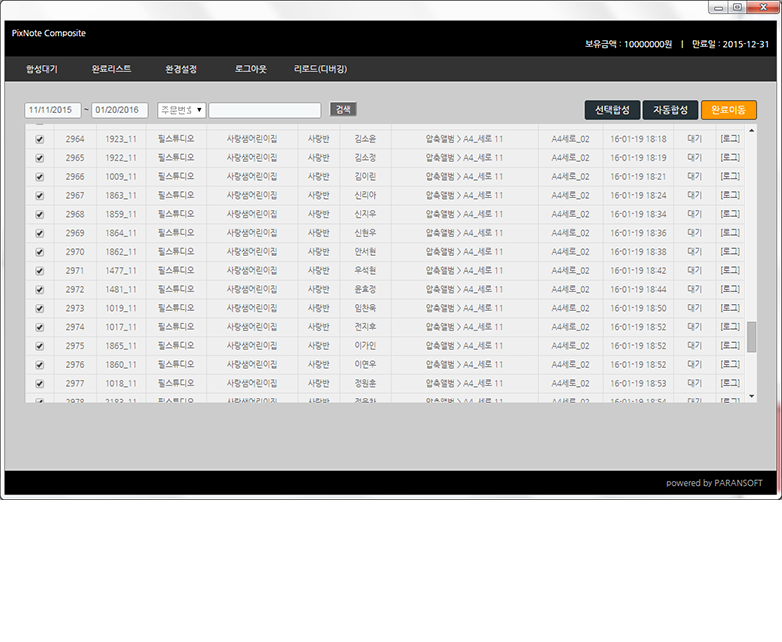The width and height of the screenshot is (782, 642).
Task: Select 리로드(디버깅) in the menu bar
Action: (x=320, y=70)
